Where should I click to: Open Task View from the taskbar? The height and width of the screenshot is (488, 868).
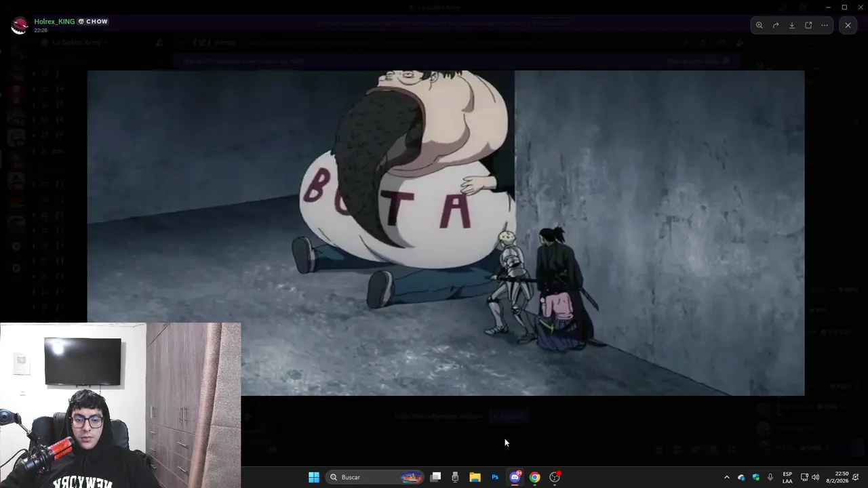(436, 477)
